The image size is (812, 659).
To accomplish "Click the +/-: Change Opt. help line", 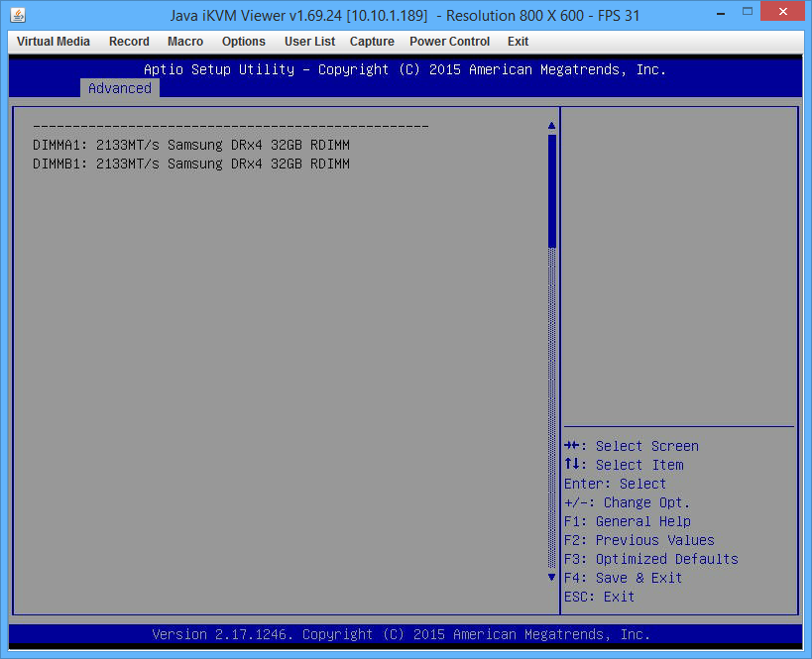I will pos(628,502).
